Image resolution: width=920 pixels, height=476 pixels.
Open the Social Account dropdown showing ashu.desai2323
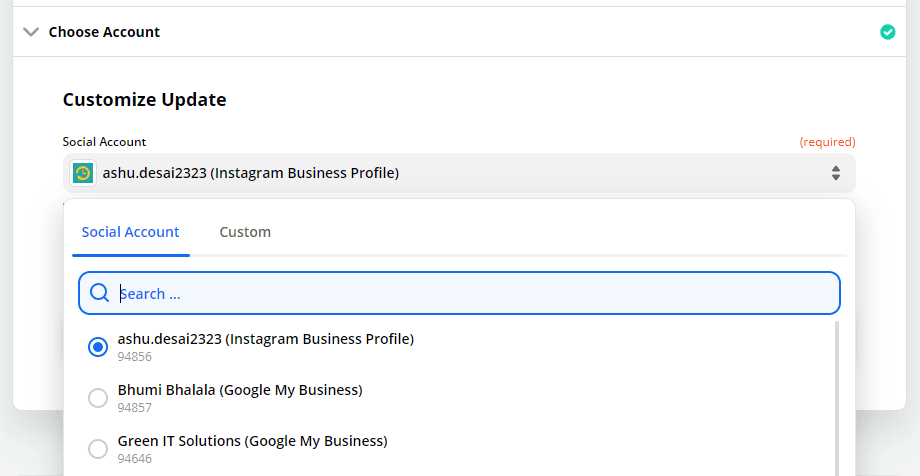[x=459, y=173]
